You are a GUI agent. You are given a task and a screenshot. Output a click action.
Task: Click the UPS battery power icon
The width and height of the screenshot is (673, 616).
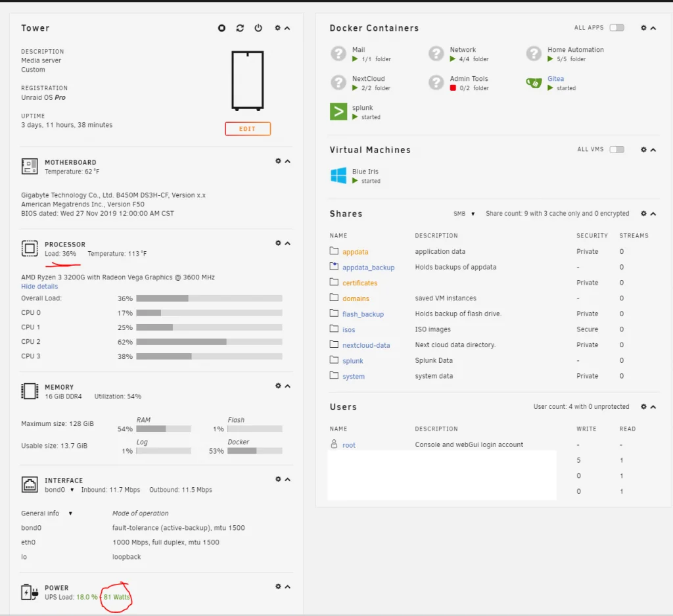(x=30, y=592)
